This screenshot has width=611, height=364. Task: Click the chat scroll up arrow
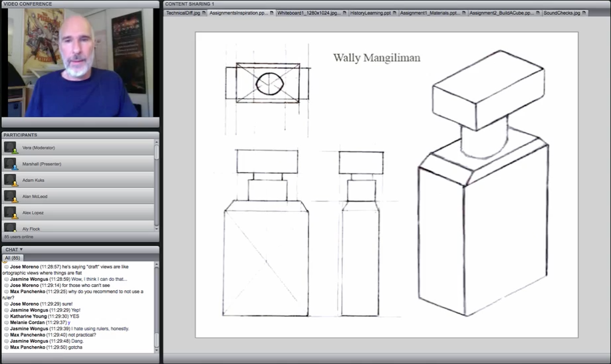tap(157, 265)
